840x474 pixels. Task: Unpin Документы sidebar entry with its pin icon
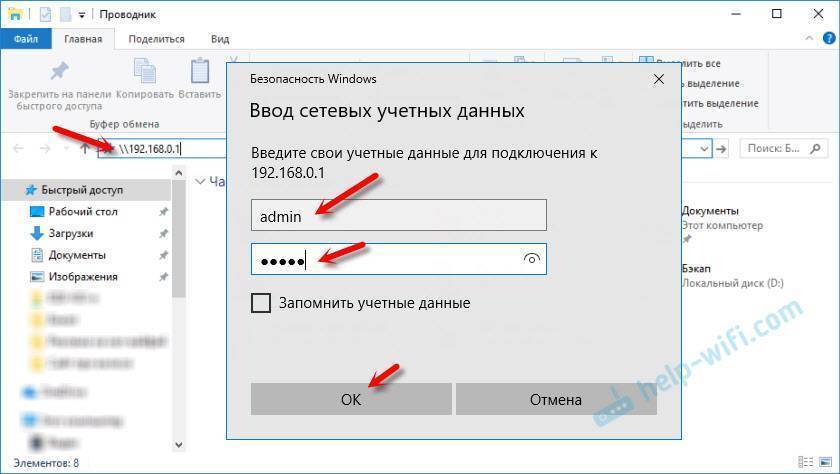163,255
